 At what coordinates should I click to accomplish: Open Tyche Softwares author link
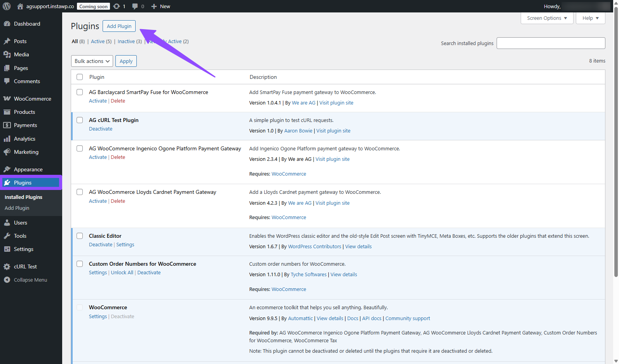pos(309,275)
